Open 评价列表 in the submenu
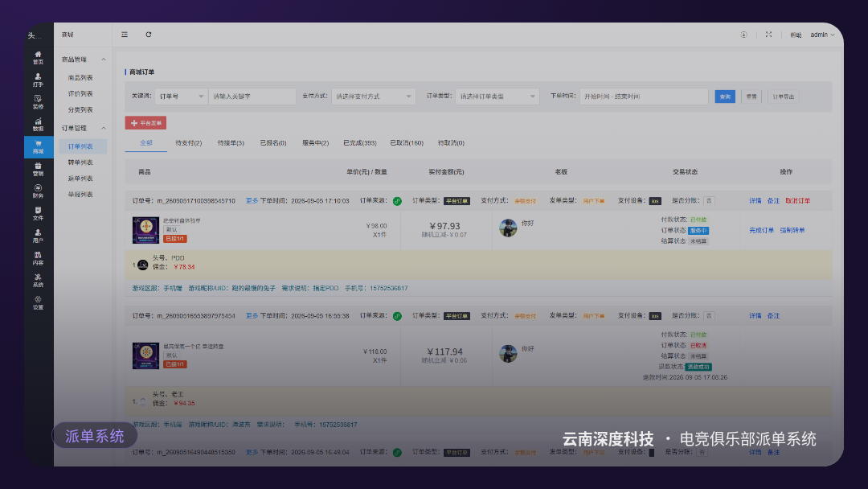This screenshot has width=868, height=489. (x=80, y=93)
